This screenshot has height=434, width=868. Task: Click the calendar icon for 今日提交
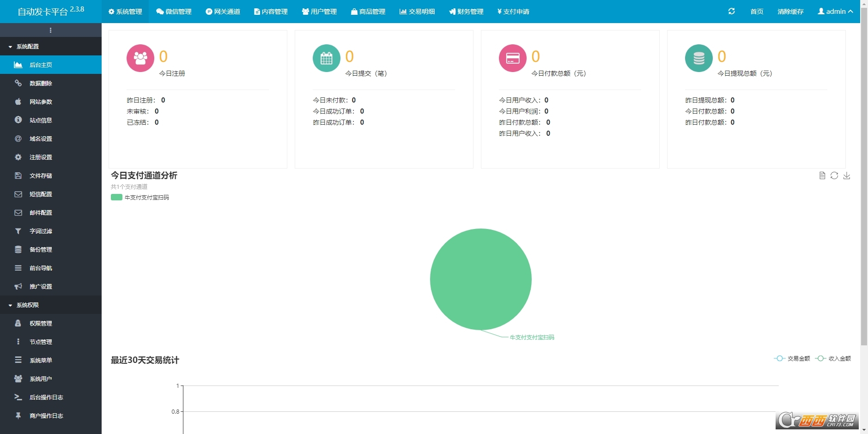(327, 58)
